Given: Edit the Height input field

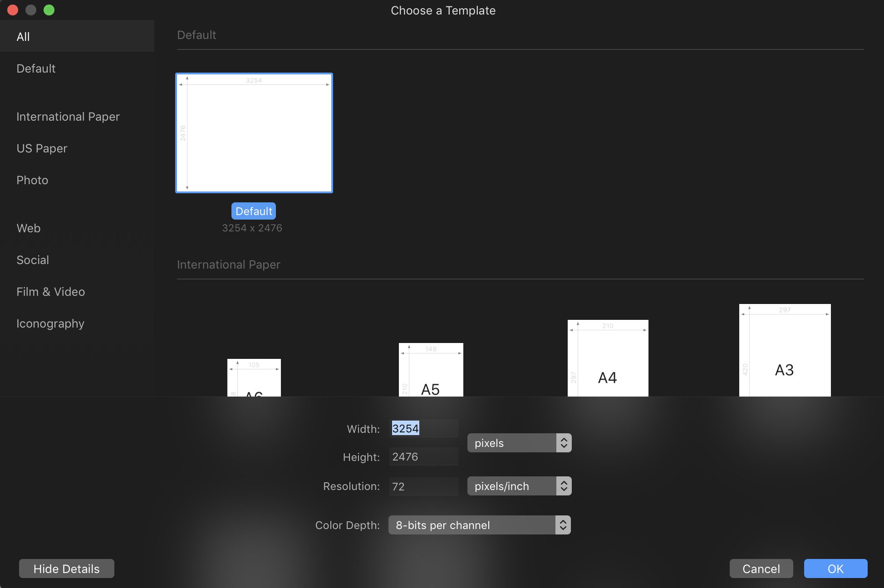Looking at the screenshot, I should click(423, 456).
